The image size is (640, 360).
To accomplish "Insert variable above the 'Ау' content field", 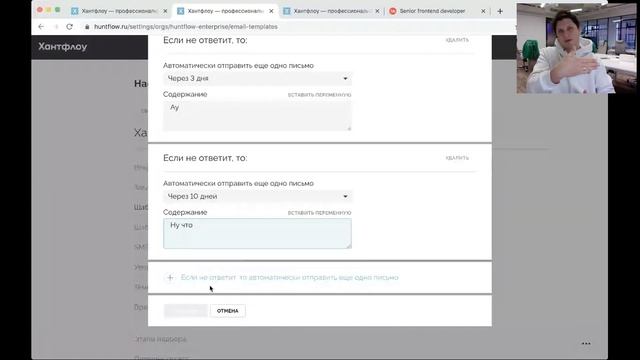I will pos(319,95).
